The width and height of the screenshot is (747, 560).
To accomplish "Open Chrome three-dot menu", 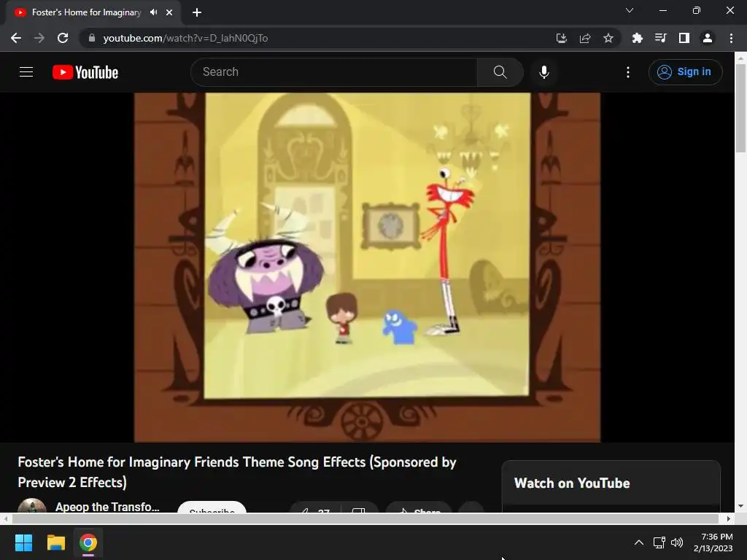I will (731, 38).
